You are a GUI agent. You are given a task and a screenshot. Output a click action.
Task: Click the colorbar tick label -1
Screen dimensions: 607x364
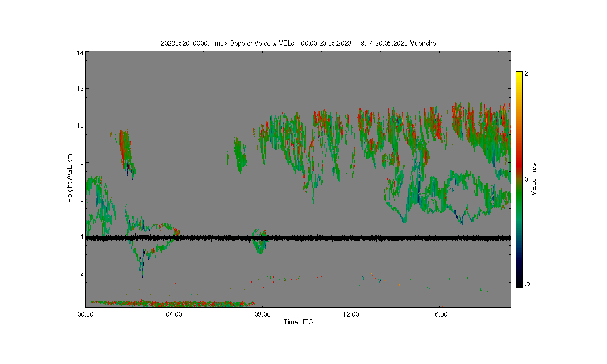click(x=526, y=234)
